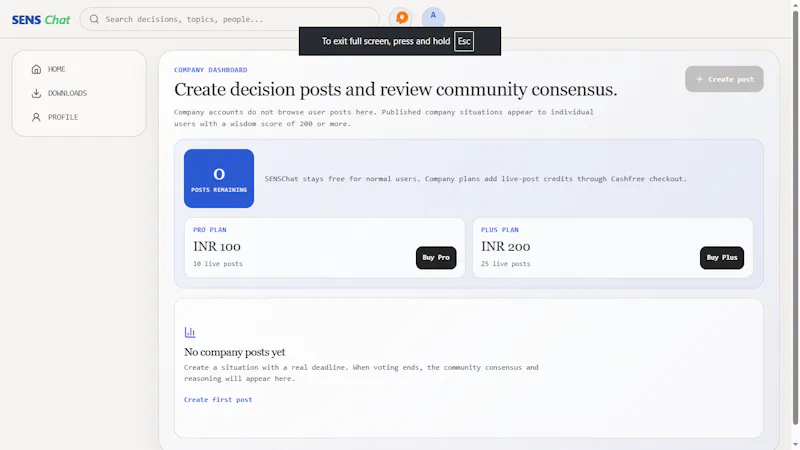Image resolution: width=800 pixels, height=450 pixels.
Task: Click the 'Create decision posts' main heading
Action: tap(395, 89)
